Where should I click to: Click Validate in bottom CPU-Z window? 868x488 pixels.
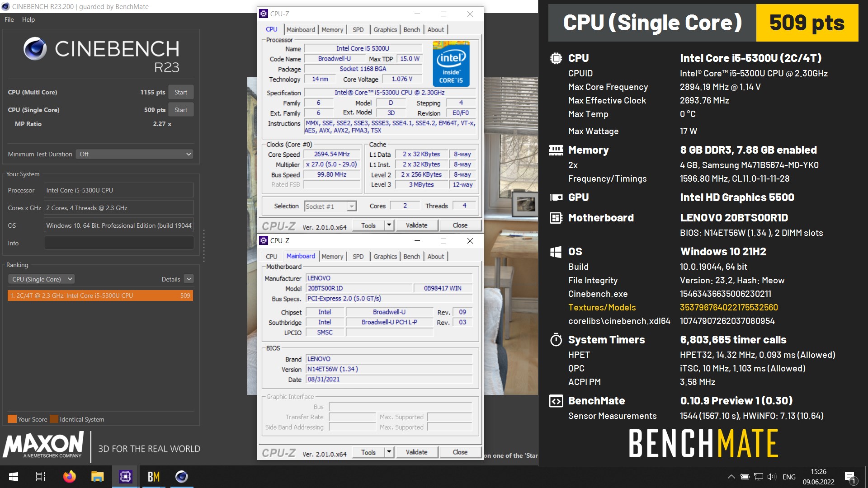point(416,452)
